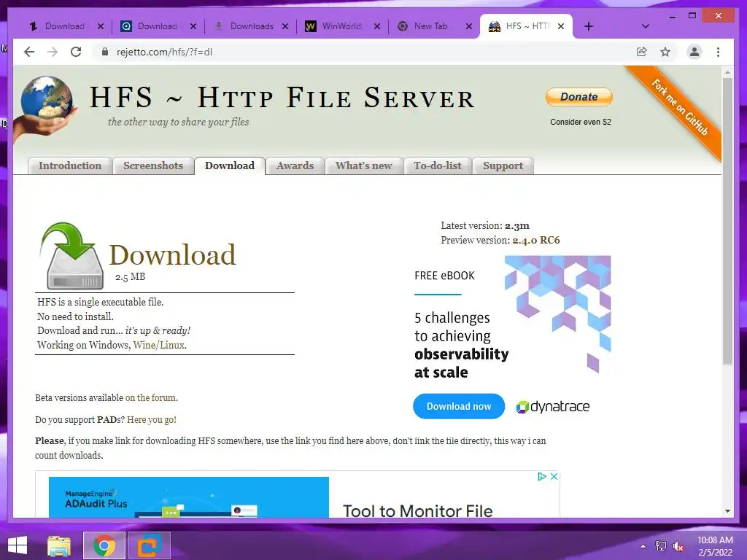Open the 'Here you go!' PAD link
Image resolution: width=747 pixels, height=560 pixels.
point(152,419)
